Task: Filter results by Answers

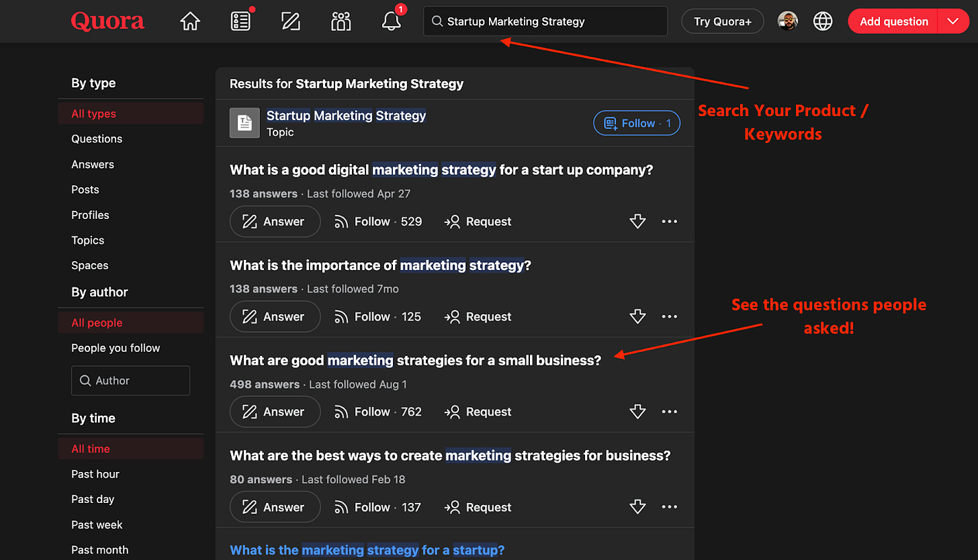Action: (93, 165)
